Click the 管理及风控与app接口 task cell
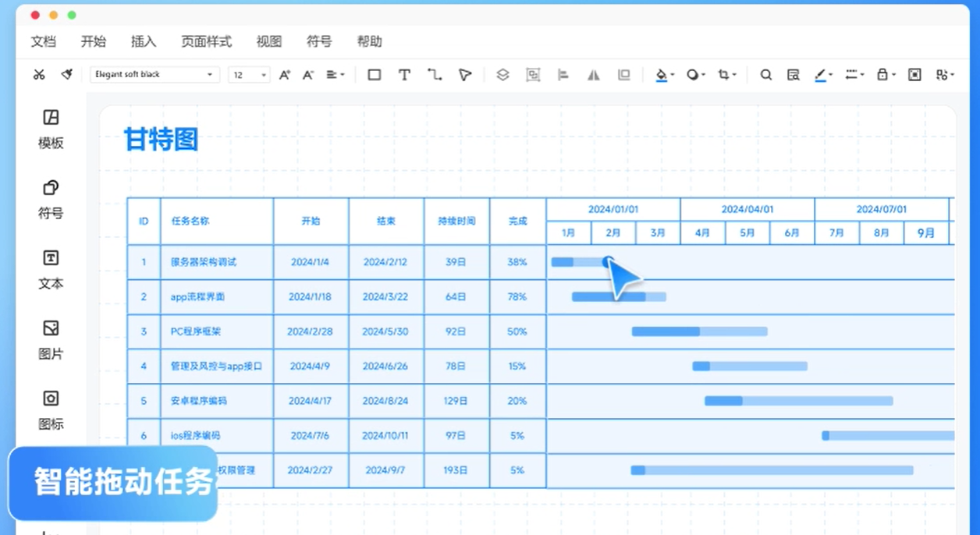Viewport: 980px width, 535px height. (216, 366)
